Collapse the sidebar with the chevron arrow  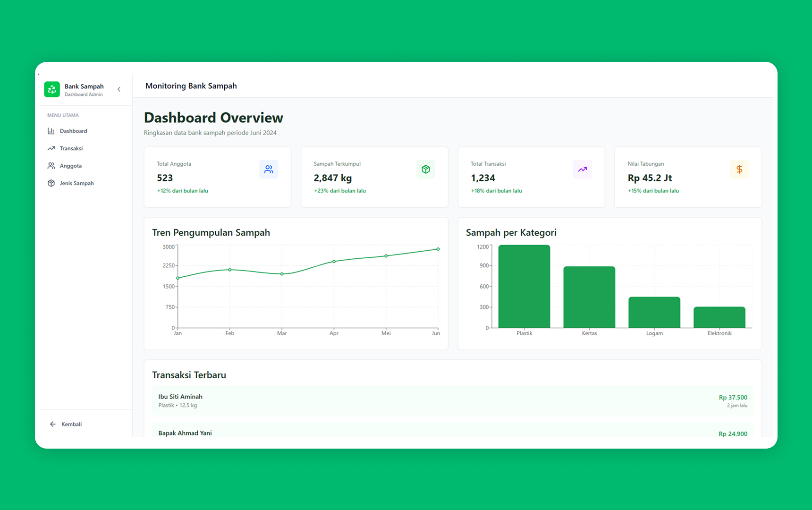[119, 89]
